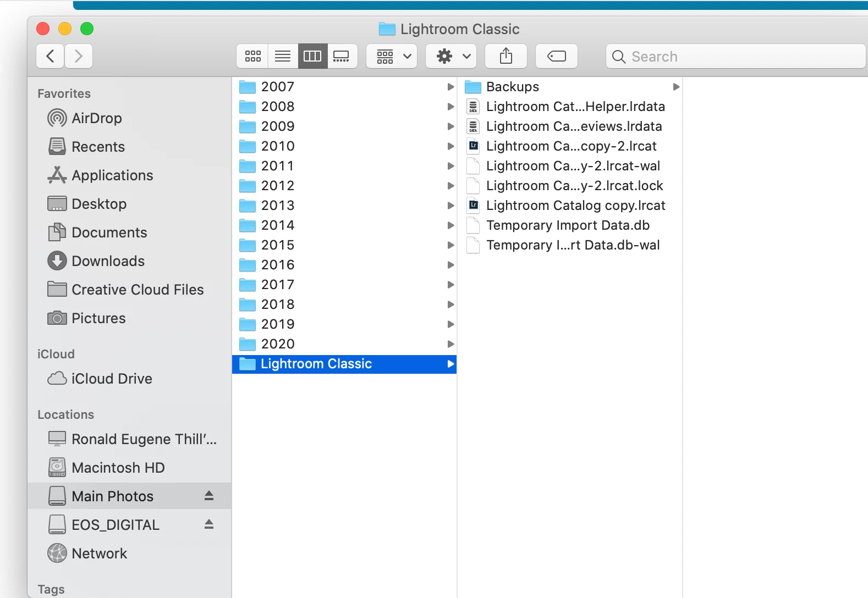Image resolution: width=868 pixels, height=598 pixels.
Task: Expand the 2013 folder arrow
Action: 451,206
